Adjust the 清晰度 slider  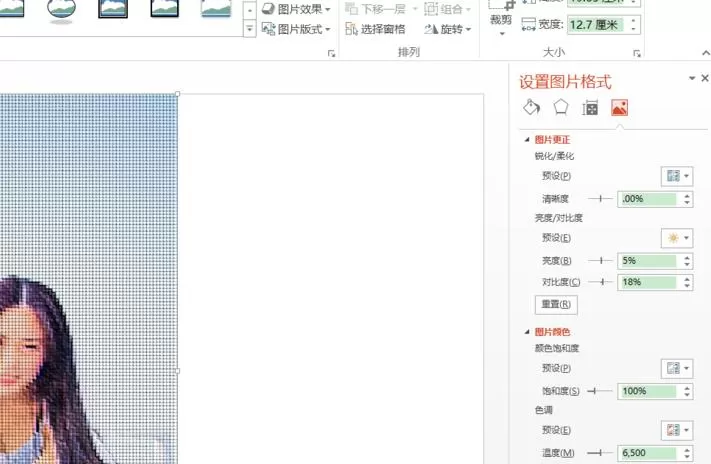coord(600,199)
